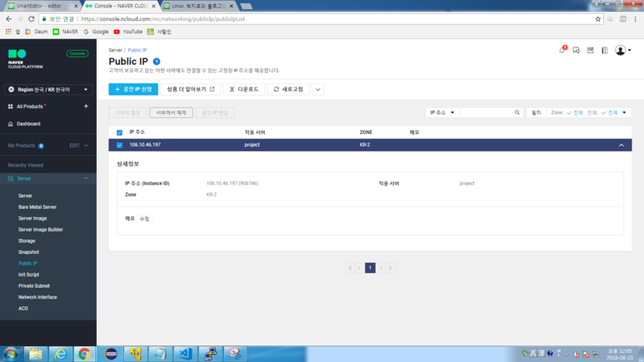The image size is (644, 362).
Task: Click the 필터 filter button
Action: pyautogui.click(x=537, y=112)
